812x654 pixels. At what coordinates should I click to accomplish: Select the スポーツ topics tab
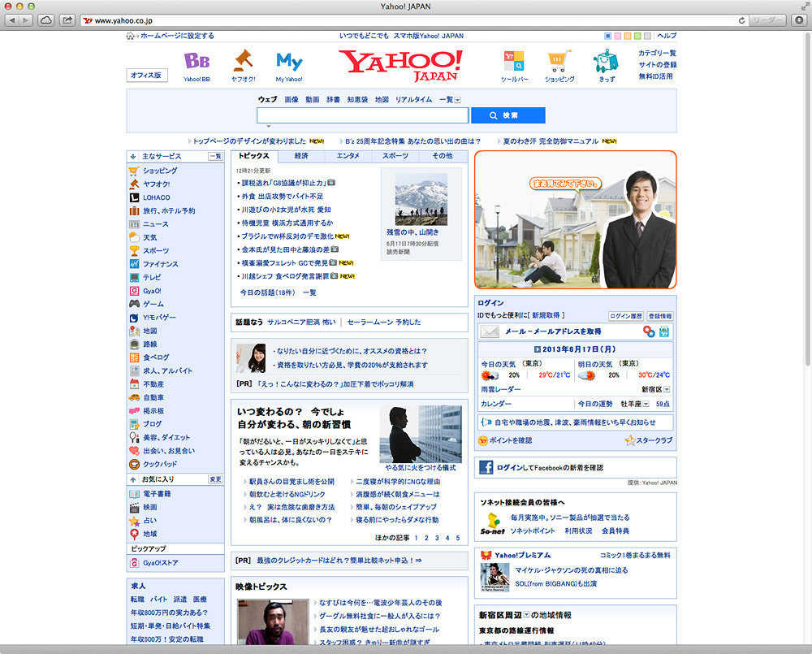[x=395, y=156]
